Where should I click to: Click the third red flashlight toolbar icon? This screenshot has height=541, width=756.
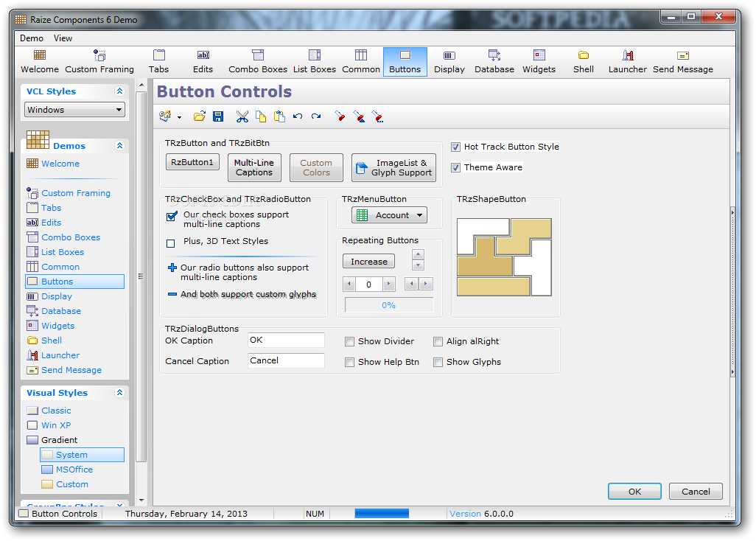click(x=377, y=116)
